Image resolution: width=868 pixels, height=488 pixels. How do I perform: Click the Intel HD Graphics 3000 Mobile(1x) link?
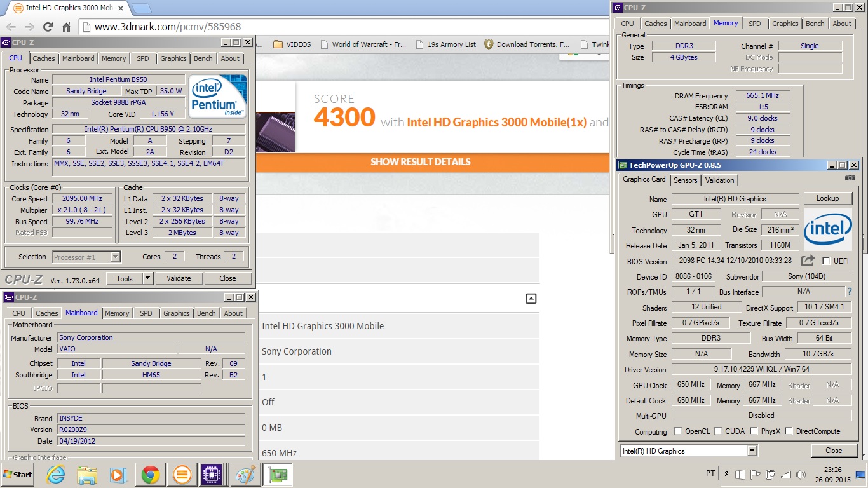pos(496,122)
